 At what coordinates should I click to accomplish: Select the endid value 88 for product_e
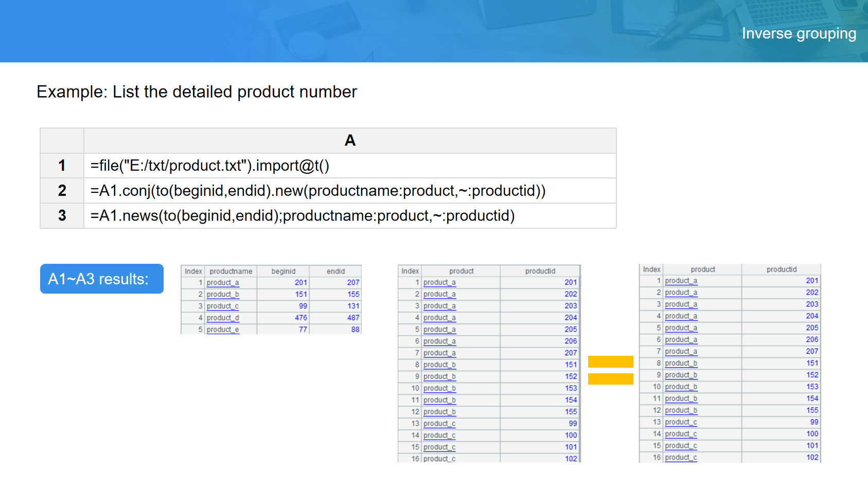point(355,330)
